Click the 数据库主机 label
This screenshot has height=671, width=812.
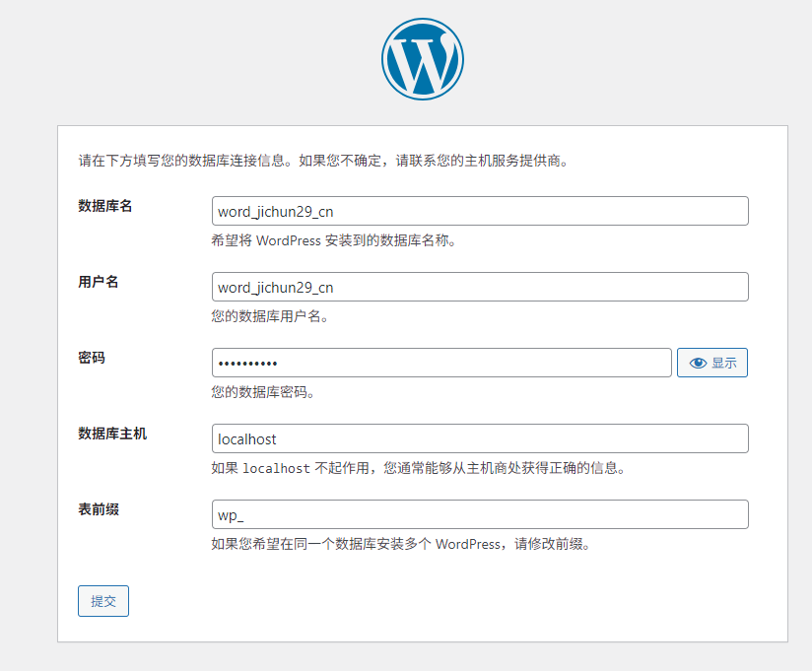click(112, 434)
